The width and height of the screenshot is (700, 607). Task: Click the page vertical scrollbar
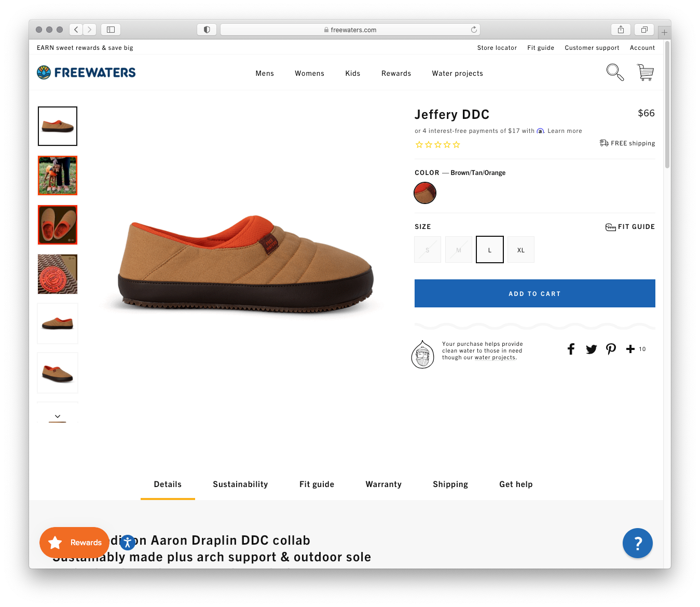(667, 104)
